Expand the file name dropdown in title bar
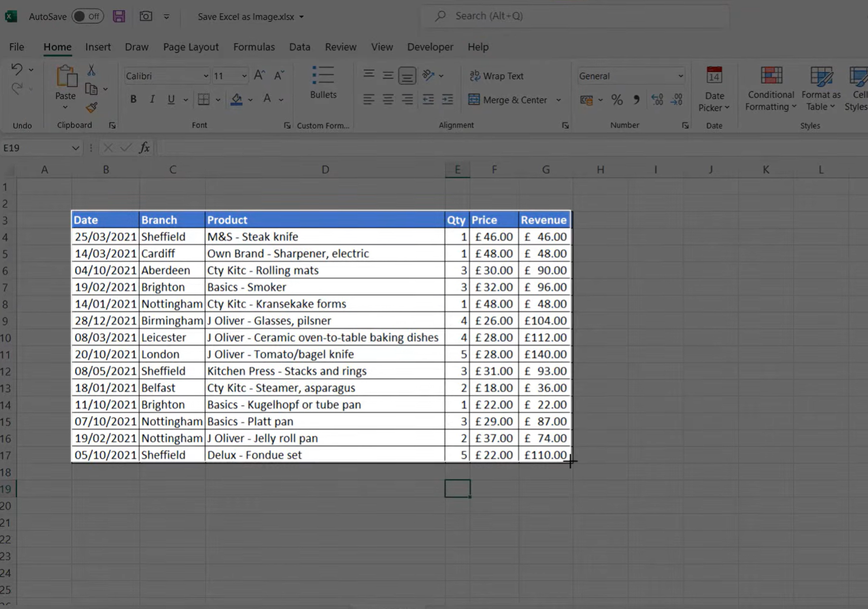The image size is (868, 609). point(301,17)
